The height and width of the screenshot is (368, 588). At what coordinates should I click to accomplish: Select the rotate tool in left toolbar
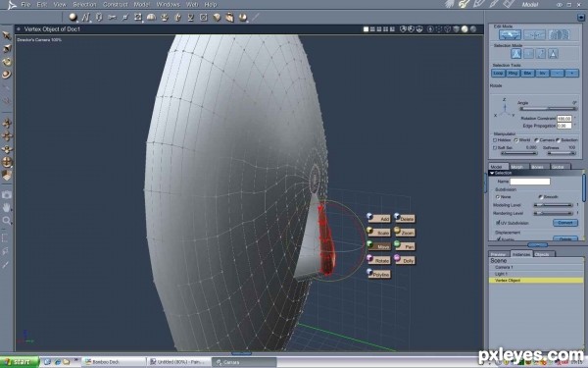tap(7, 62)
